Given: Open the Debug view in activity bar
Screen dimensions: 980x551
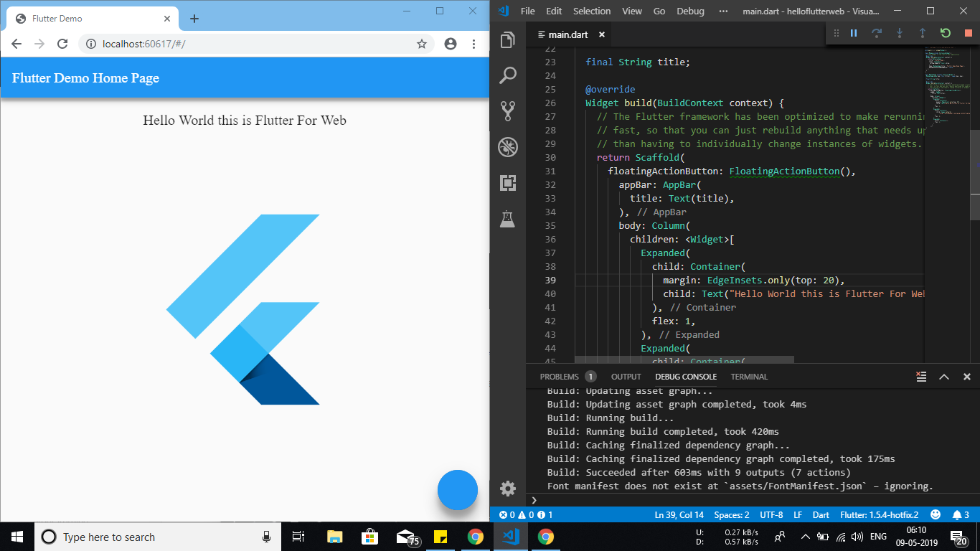Looking at the screenshot, I should pyautogui.click(x=508, y=147).
